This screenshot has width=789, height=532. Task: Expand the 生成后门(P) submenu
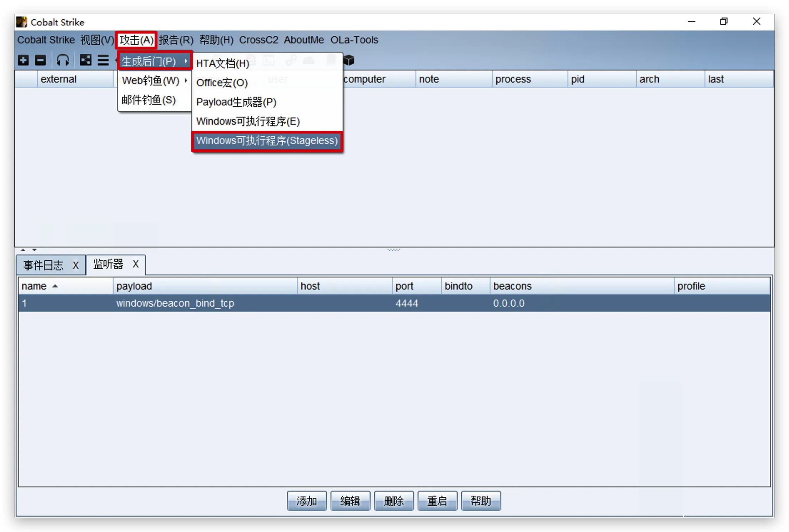pos(154,61)
